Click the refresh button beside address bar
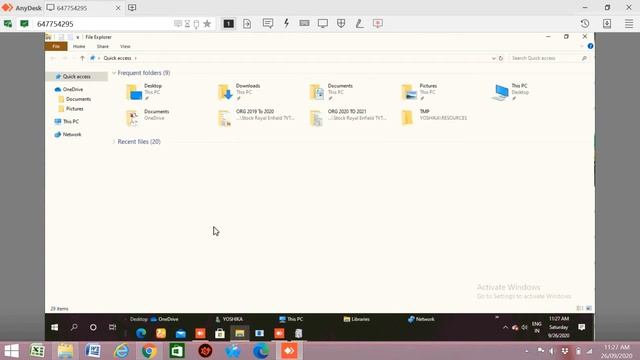Screen dimensions: 640x360 click(x=501, y=58)
